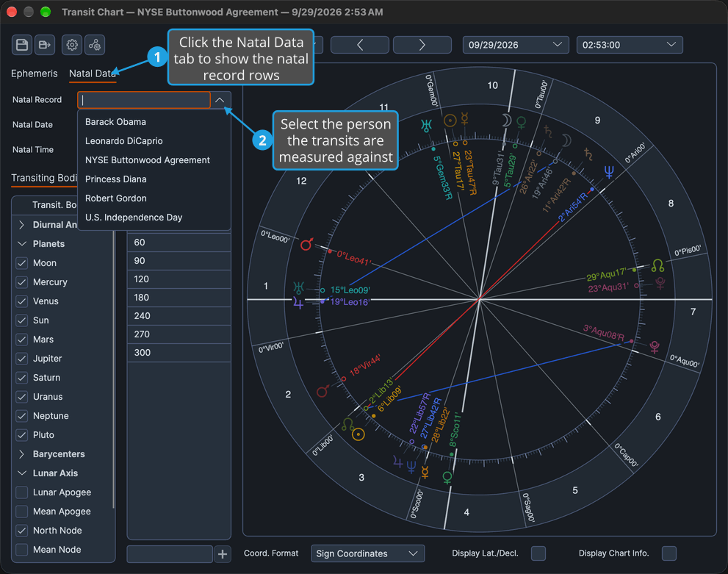Select the 180 angle row

pyautogui.click(x=179, y=298)
